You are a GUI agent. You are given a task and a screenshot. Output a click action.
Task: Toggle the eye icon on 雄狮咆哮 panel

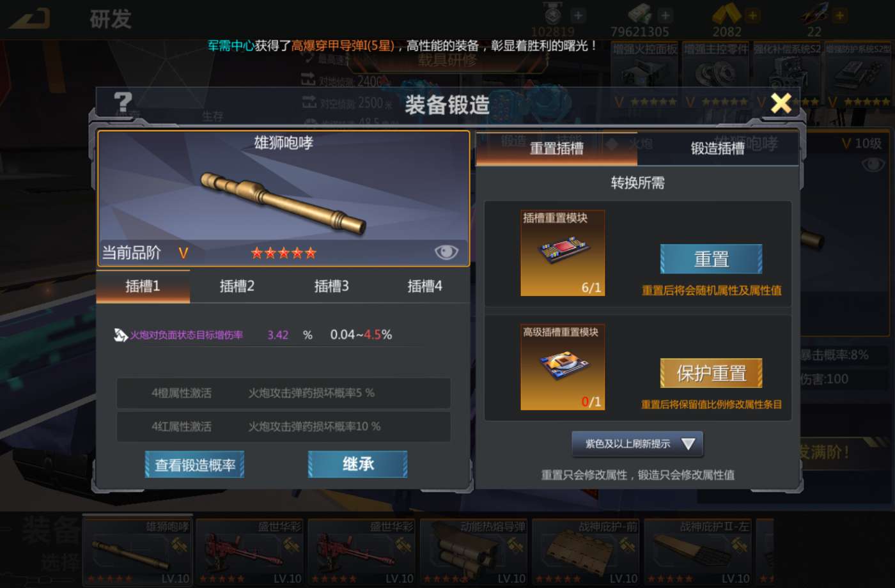(x=446, y=252)
